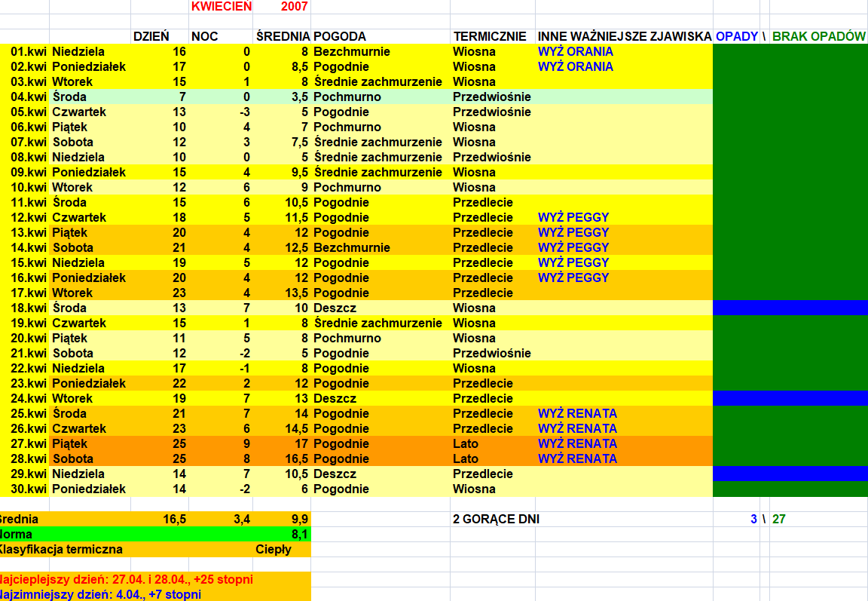Click the red Najcieplejszy dzień summary text
Screen dimensions: 868x601
click(x=127, y=579)
